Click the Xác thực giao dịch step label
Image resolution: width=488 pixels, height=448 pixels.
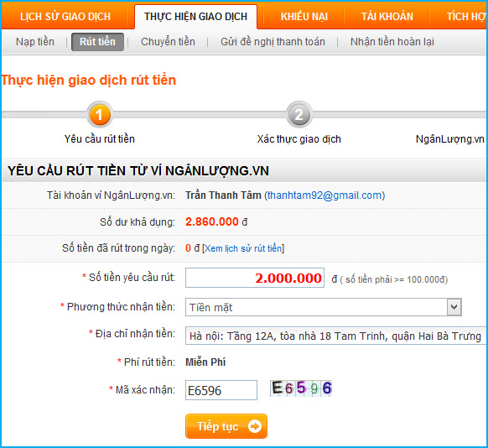pos(299,139)
